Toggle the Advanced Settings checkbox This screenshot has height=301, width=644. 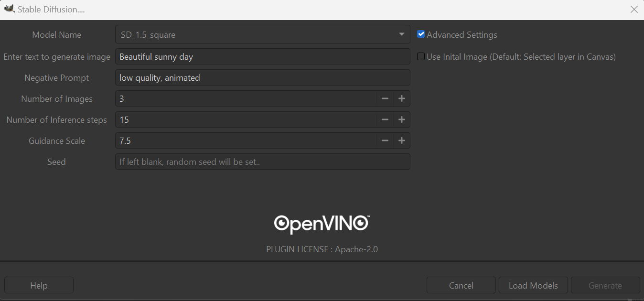(x=421, y=34)
